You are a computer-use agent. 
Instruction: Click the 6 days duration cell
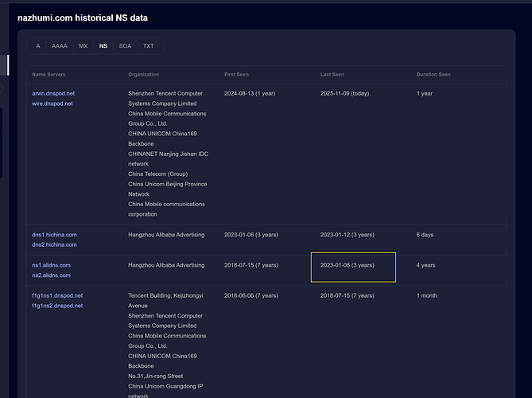point(425,235)
